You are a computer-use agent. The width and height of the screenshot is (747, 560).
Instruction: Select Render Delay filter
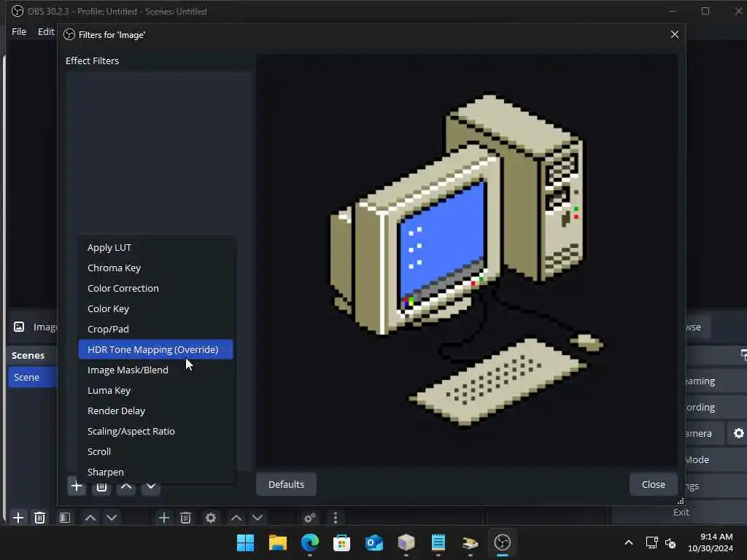click(x=155, y=411)
